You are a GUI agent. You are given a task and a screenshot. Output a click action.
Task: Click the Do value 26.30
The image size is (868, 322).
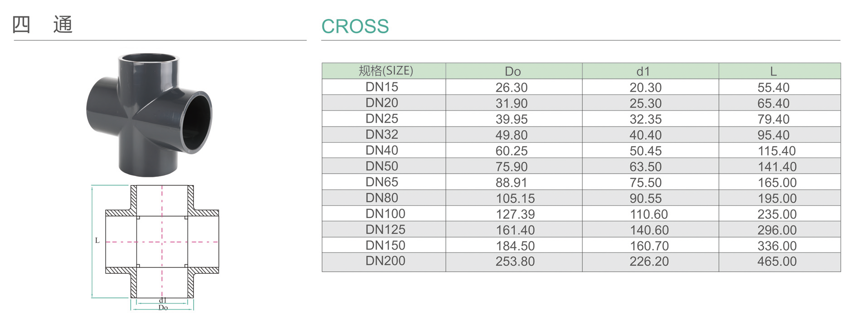[x=512, y=88]
